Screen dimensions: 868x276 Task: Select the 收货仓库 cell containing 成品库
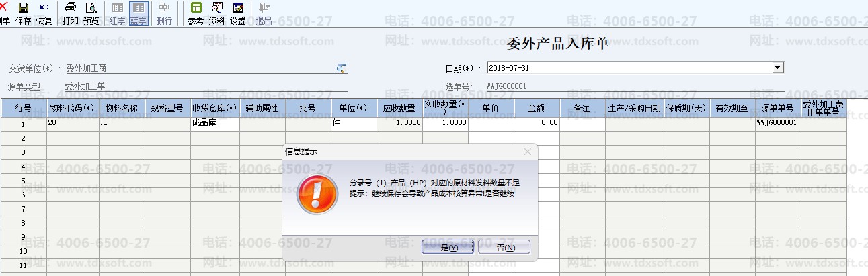pos(214,124)
